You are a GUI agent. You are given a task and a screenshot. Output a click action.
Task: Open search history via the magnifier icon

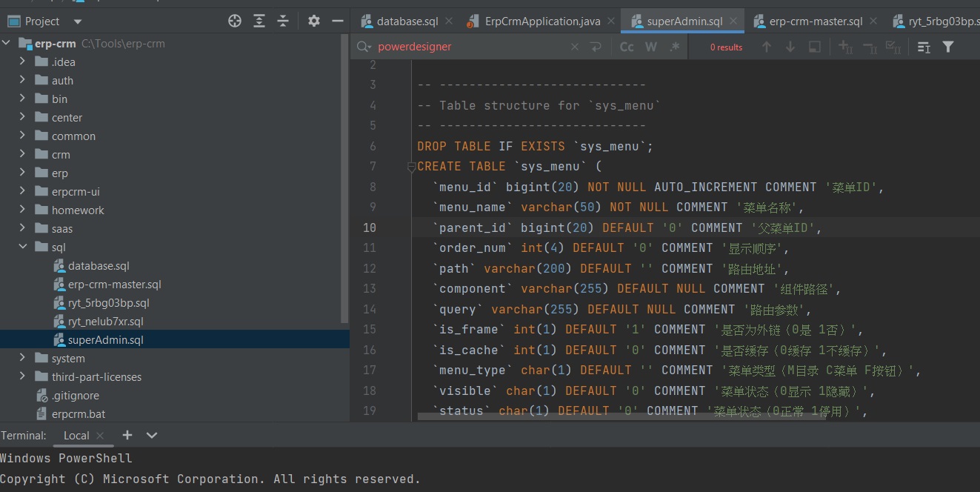364,47
